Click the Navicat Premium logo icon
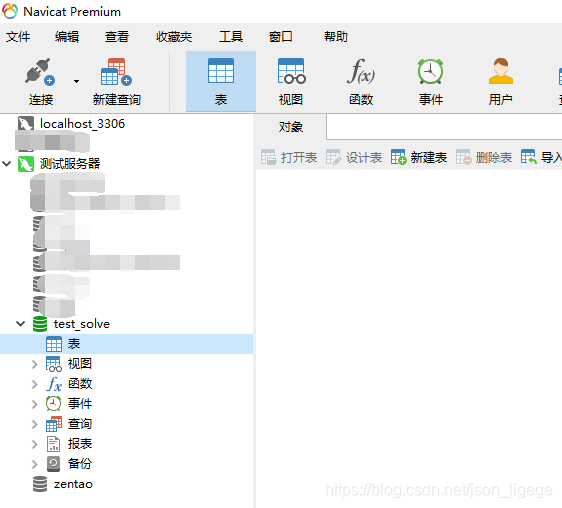 (10, 11)
